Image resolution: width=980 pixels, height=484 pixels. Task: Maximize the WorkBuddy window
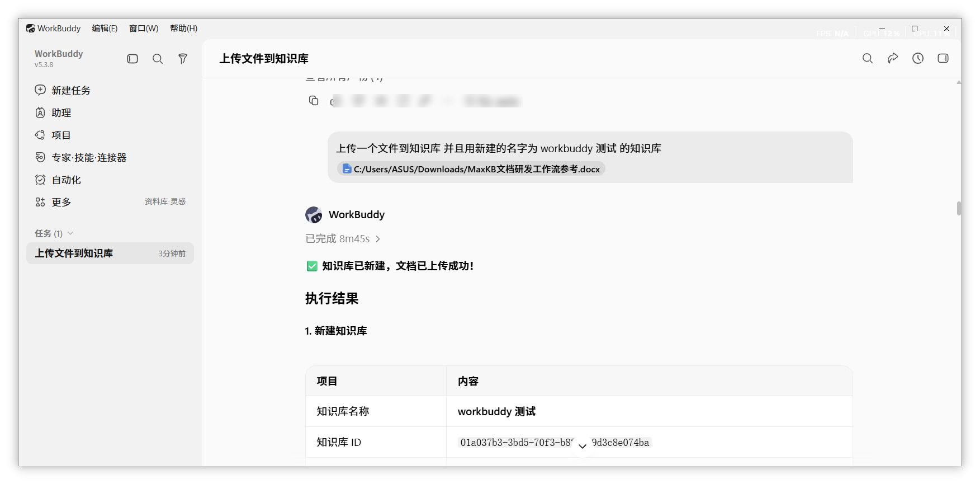(915, 29)
